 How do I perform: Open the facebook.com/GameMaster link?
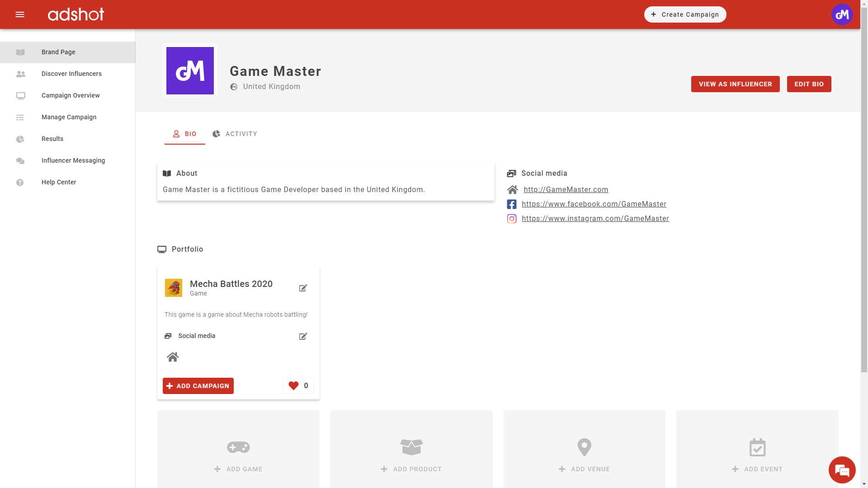594,204
